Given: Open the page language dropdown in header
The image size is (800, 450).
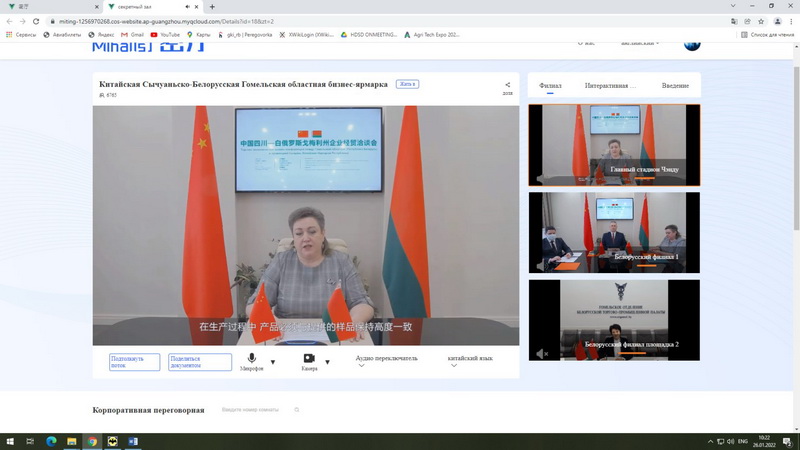Looking at the screenshot, I should (x=640, y=44).
